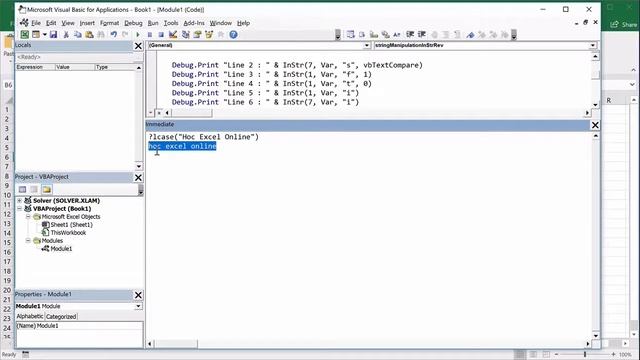Switch to the Alphabetic properties tab
The width and height of the screenshot is (640, 360).
pos(29,316)
